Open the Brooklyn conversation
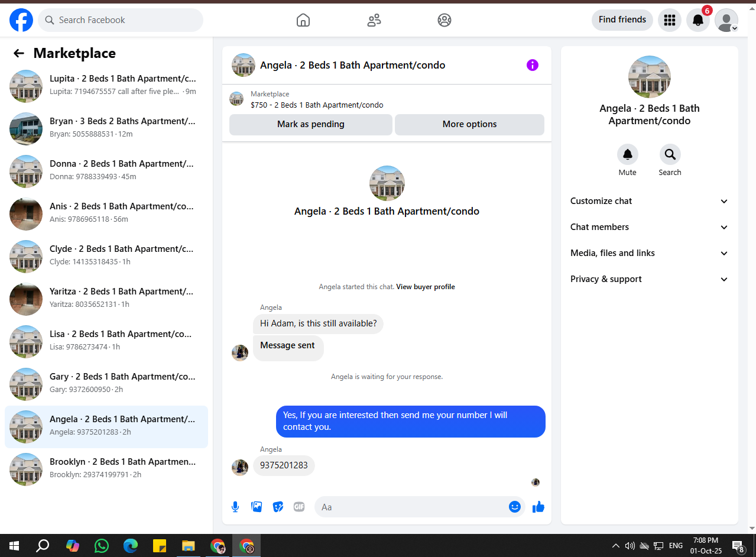 pos(106,469)
